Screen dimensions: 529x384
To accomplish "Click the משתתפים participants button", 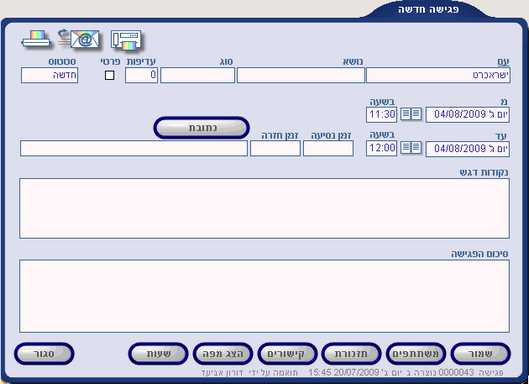I will click(x=416, y=354).
